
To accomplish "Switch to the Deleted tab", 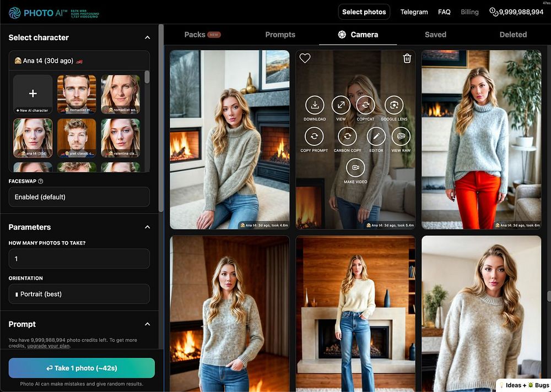I will click(x=513, y=35).
